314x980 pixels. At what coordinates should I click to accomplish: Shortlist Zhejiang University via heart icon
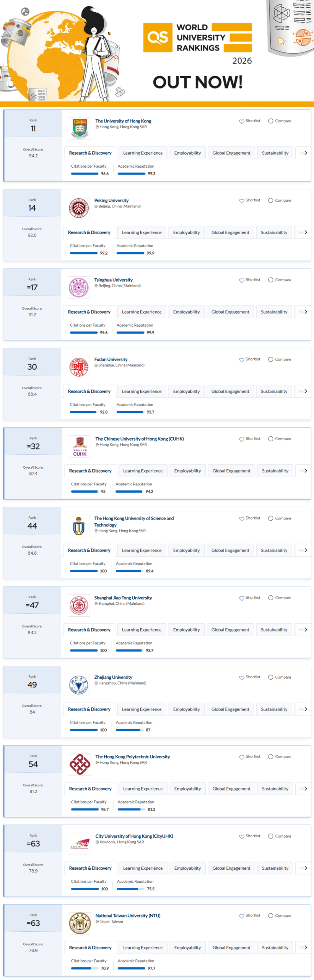click(250, 677)
